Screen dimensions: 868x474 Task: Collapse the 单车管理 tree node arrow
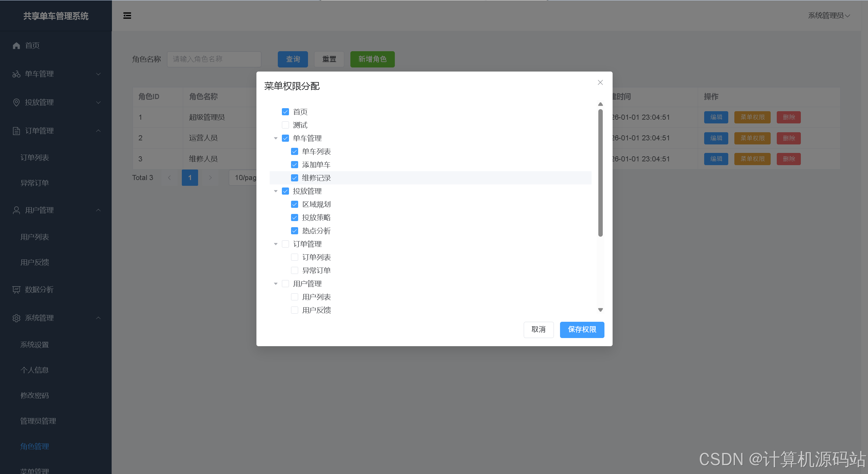click(276, 138)
